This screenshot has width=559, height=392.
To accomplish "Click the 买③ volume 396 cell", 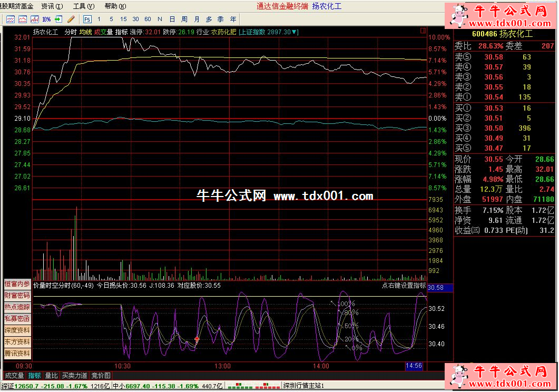I will tap(524, 128).
